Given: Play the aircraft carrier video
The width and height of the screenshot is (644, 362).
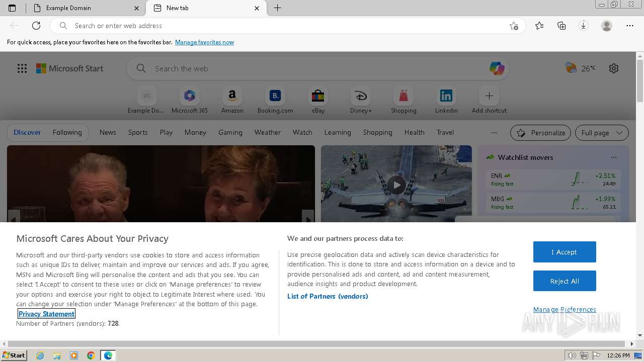Looking at the screenshot, I should click(396, 185).
